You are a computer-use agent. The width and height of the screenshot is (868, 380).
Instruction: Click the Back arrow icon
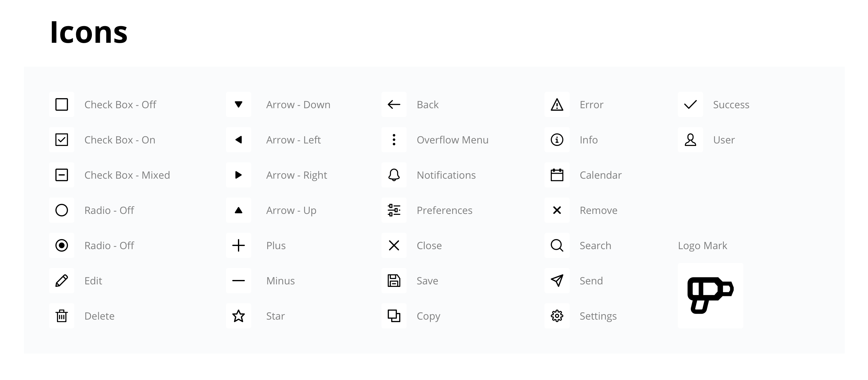coord(394,104)
